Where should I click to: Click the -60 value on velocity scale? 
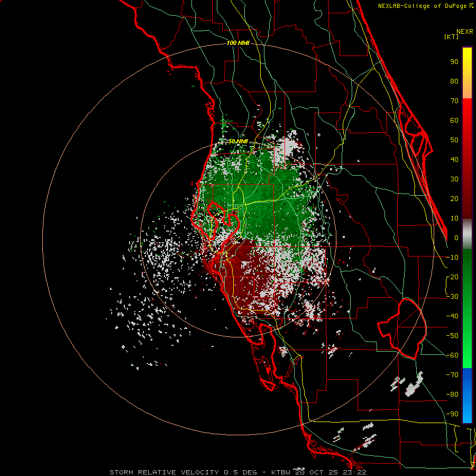coord(452,355)
